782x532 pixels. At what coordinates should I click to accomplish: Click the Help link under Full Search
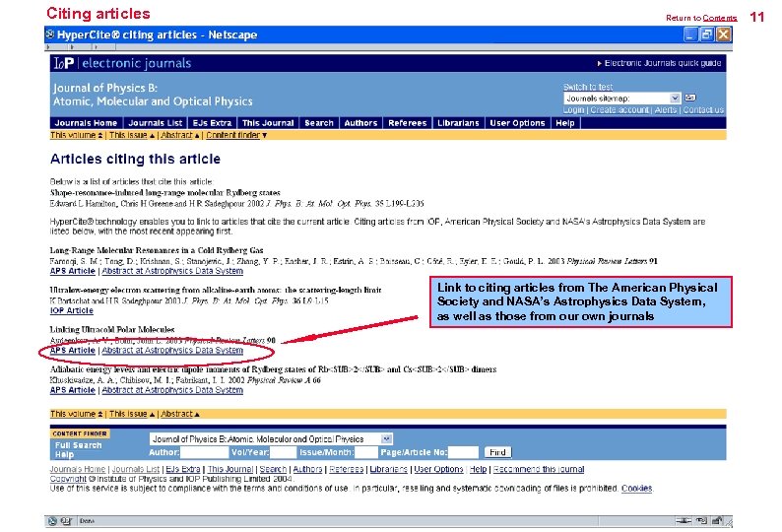(x=64, y=454)
